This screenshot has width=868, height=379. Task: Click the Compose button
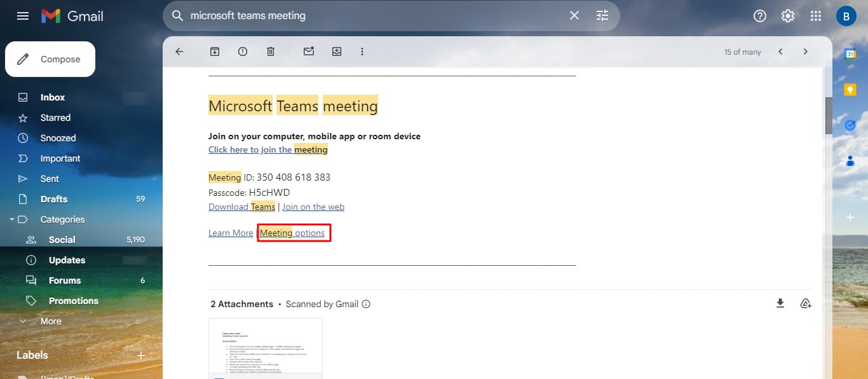click(x=50, y=59)
